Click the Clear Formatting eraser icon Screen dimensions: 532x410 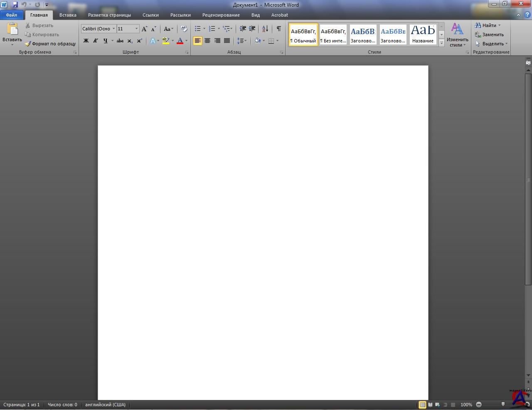(184, 29)
